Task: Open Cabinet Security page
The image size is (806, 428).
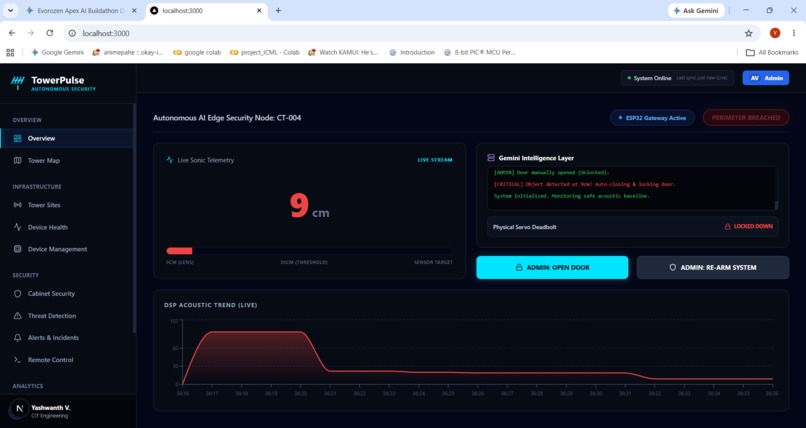Action: click(x=67, y=293)
